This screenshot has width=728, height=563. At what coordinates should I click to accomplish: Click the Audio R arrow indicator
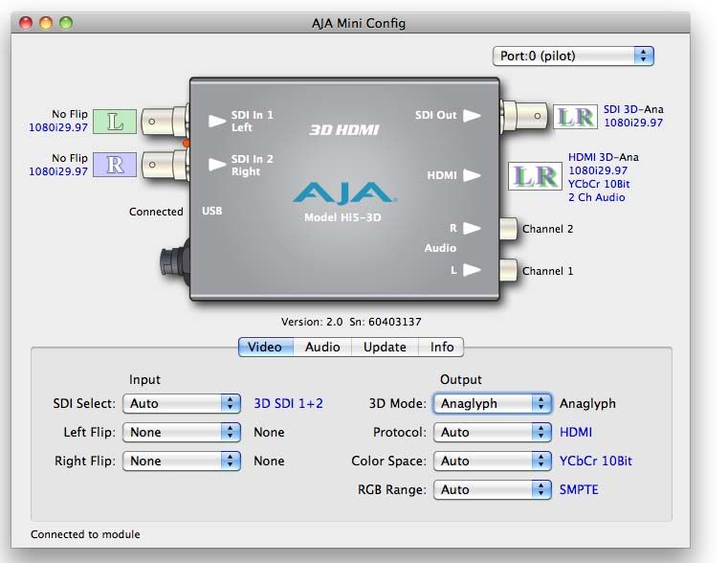click(x=472, y=228)
